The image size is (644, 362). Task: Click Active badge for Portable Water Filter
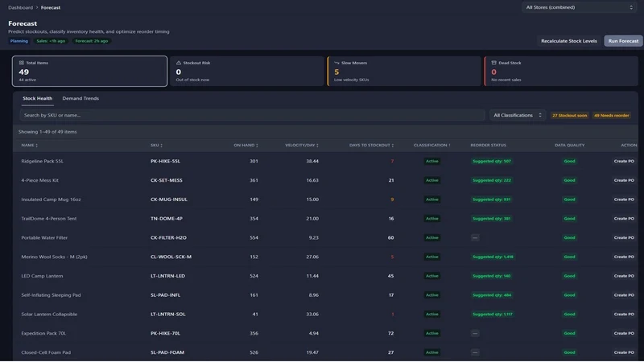(x=431, y=237)
